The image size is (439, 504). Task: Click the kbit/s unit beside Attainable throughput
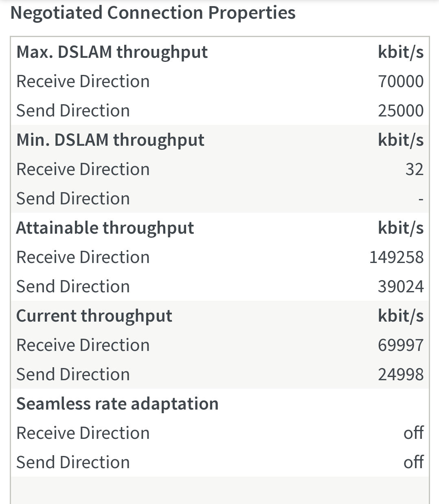[400, 228]
